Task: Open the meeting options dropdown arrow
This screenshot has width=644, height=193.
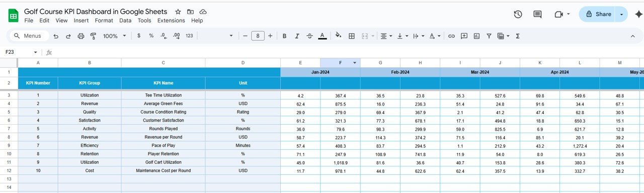Action: coord(569,15)
